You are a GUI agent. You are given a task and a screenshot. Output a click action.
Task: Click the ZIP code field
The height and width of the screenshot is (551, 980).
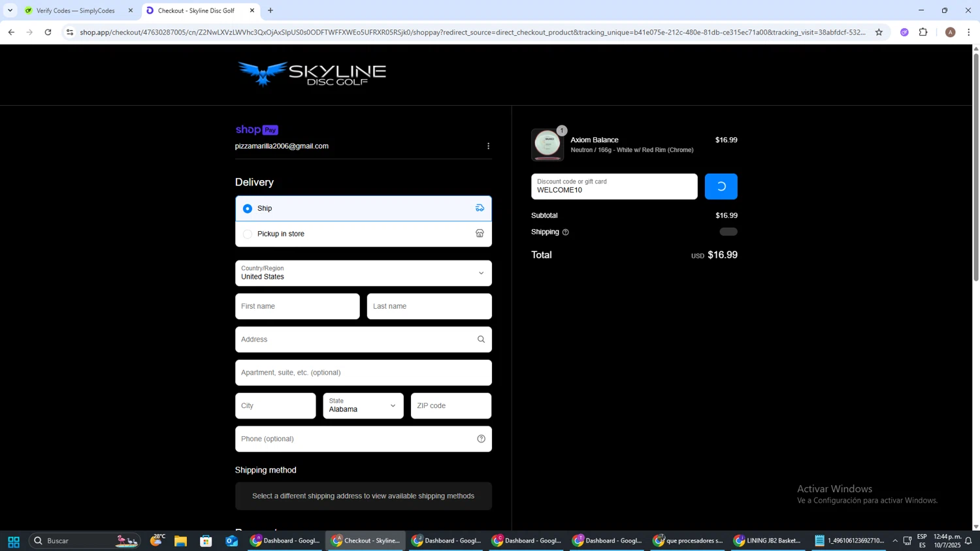451,405
